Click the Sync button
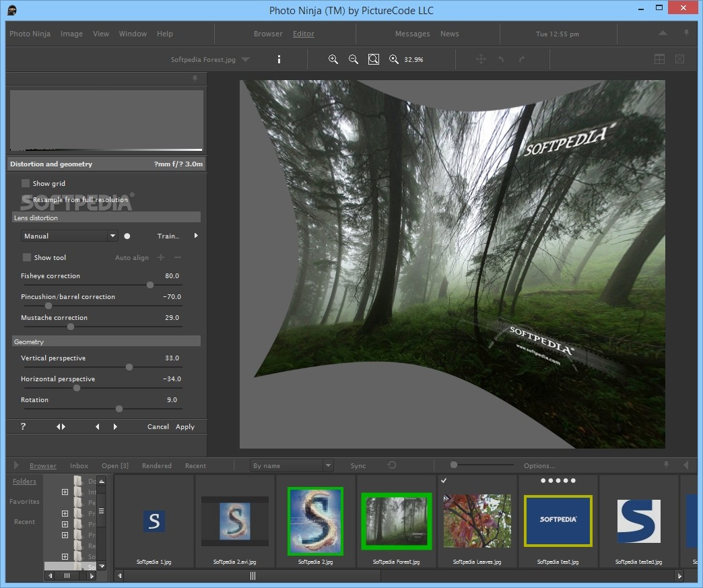The height and width of the screenshot is (588, 703). (x=358, y=465)
